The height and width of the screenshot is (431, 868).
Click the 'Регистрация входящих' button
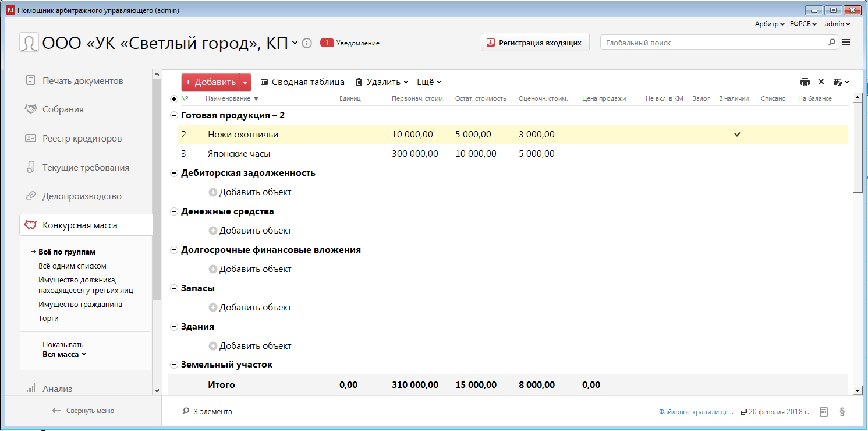coord(535,43)
